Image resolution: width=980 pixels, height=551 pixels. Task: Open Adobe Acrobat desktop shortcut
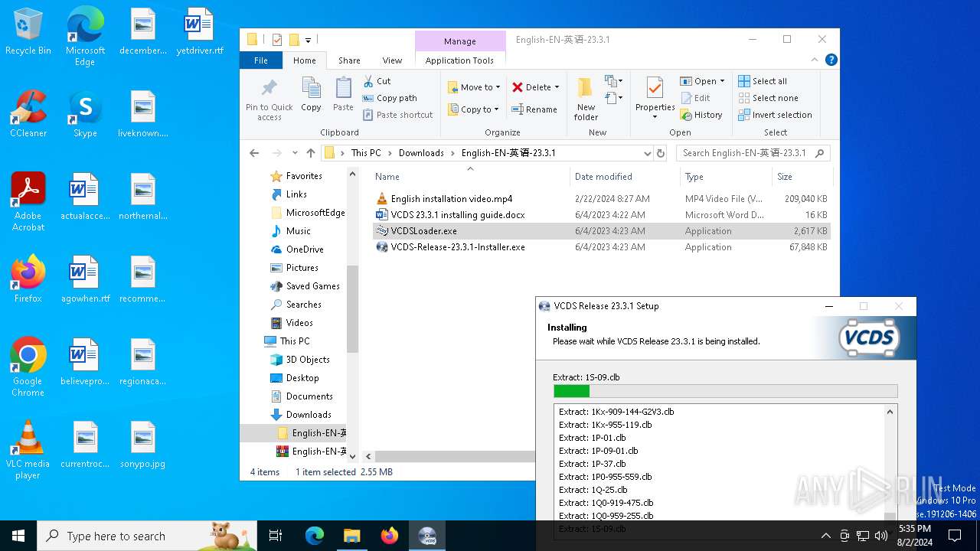(x=28, y=201)
